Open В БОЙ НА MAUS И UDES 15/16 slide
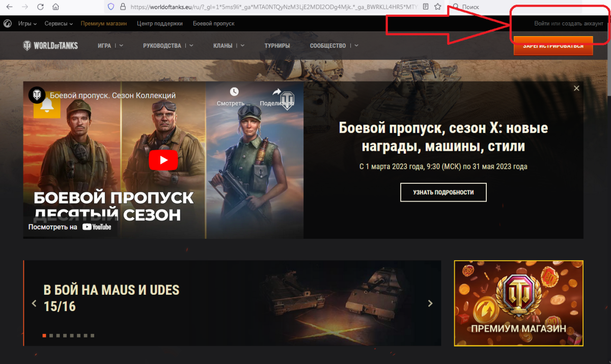 pos(112,298)
